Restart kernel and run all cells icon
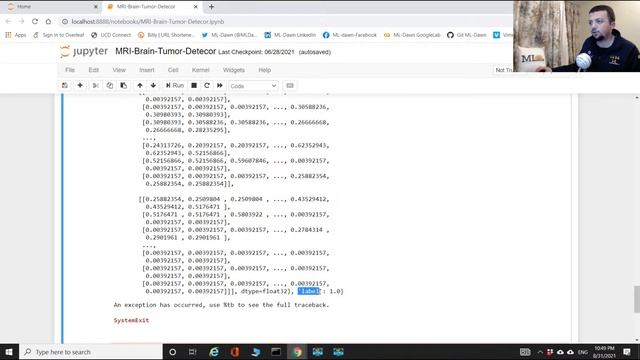Image resolution: width=640 pixels, height=360 pixels. [x=220, y=86]
